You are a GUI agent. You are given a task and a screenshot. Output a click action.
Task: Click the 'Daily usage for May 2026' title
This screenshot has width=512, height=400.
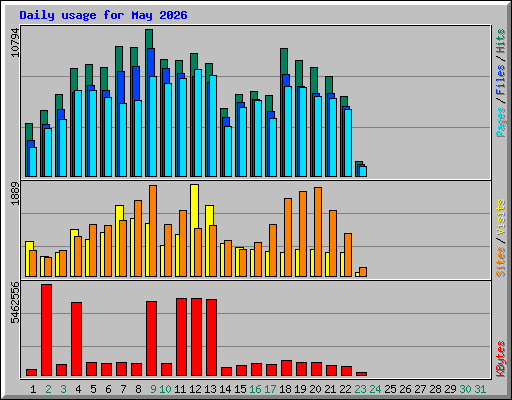click(103, 15)
